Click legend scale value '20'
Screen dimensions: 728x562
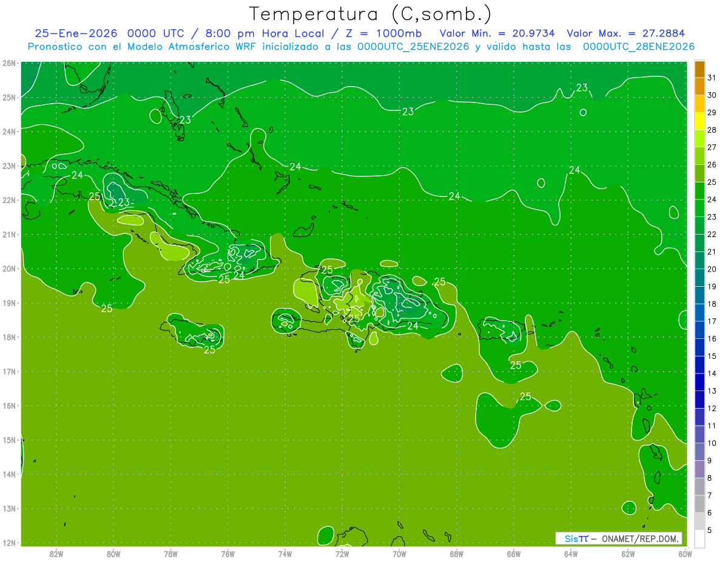pos(712,269)
